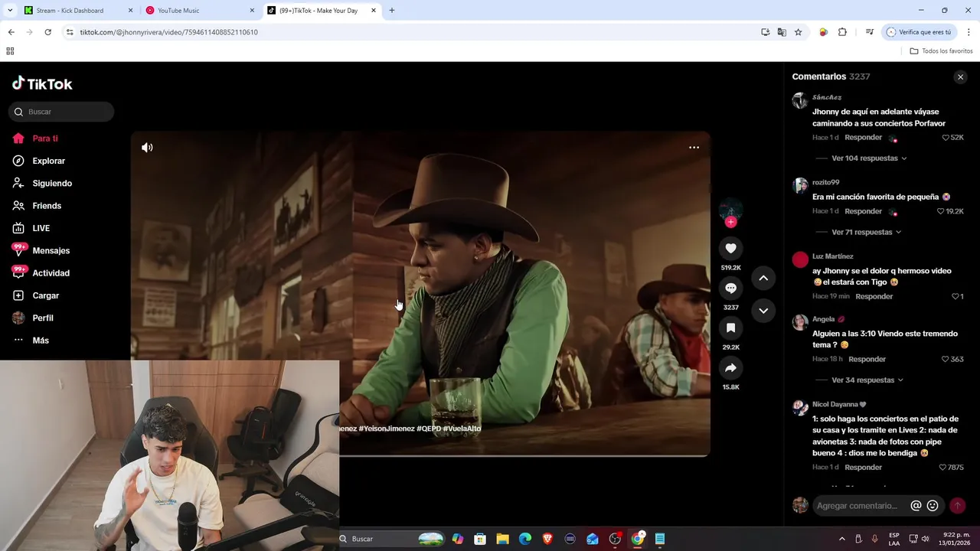Save the video with the bookmark icon

coord(730,328)
